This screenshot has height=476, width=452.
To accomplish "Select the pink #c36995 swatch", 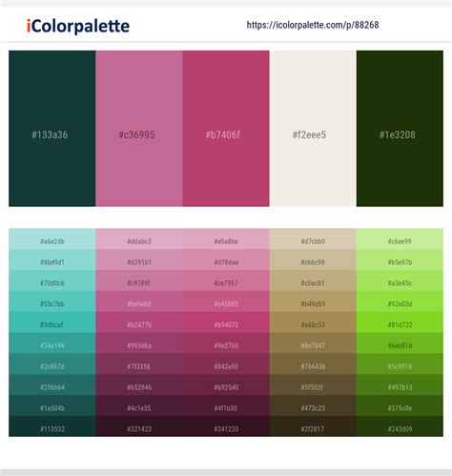I will click(139, 129).
